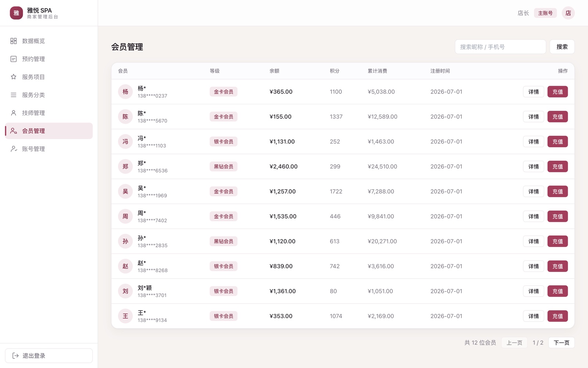Open 详情 for member 冯*
The image size is (588, 368).
click(x=534, y=142)
